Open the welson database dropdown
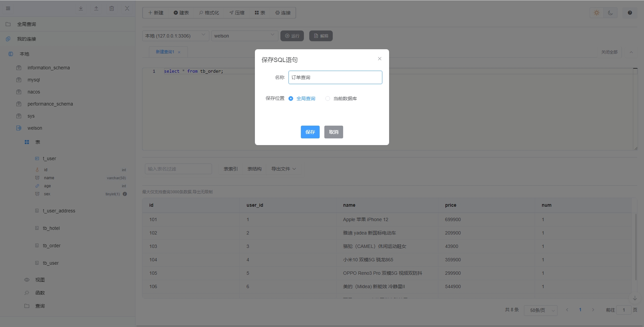Screen dimensions: 644x327 pos(245,36)
